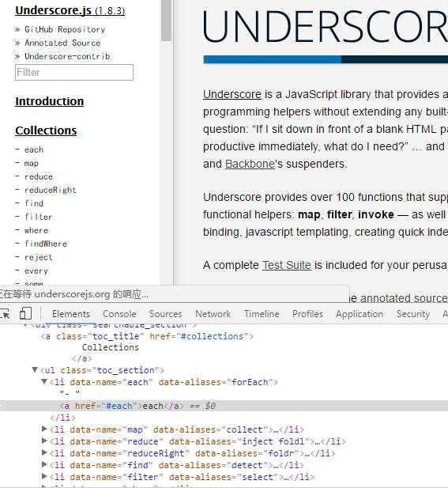
Task: Expand the li data-name find node
Action: tap(44, 464)
